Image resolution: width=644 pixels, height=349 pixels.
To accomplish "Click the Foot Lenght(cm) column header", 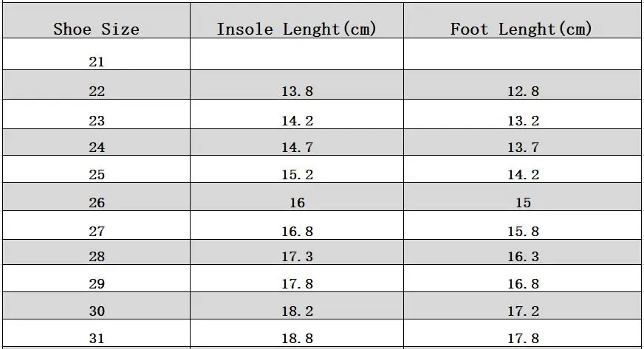I will coord(521,30).
